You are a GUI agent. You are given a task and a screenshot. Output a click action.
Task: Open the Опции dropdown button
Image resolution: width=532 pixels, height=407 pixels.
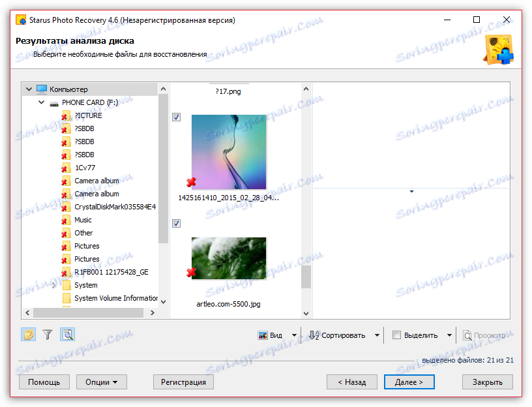tap(102, 382)
